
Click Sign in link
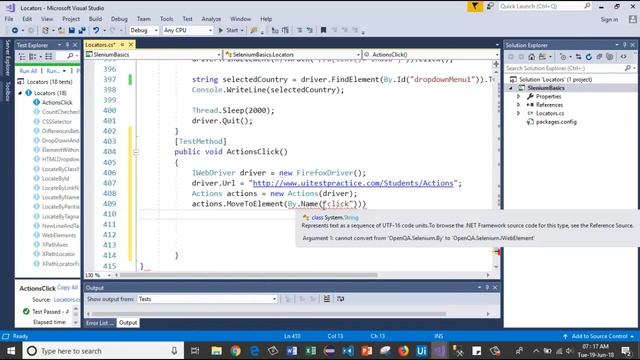609,19
